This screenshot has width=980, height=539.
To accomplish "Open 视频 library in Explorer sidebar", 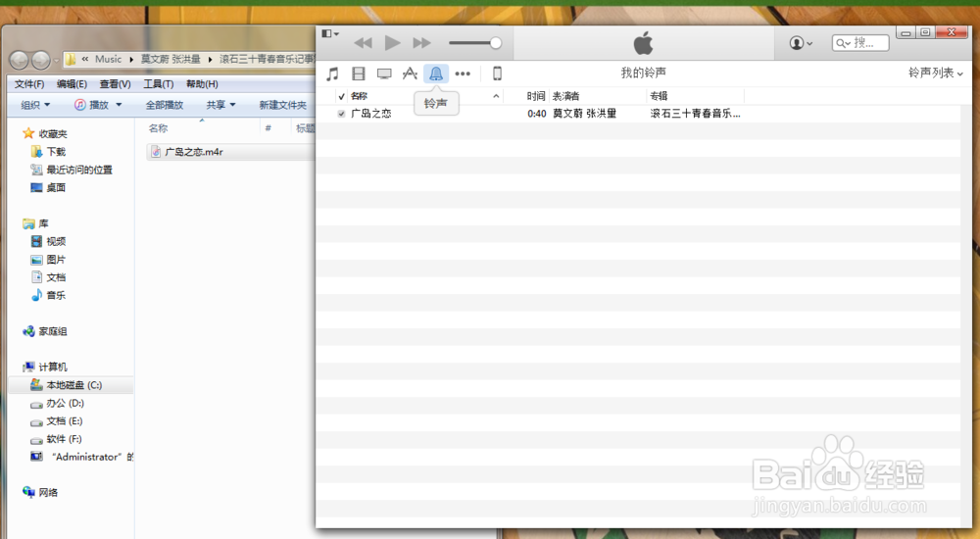I will (49, 241).
